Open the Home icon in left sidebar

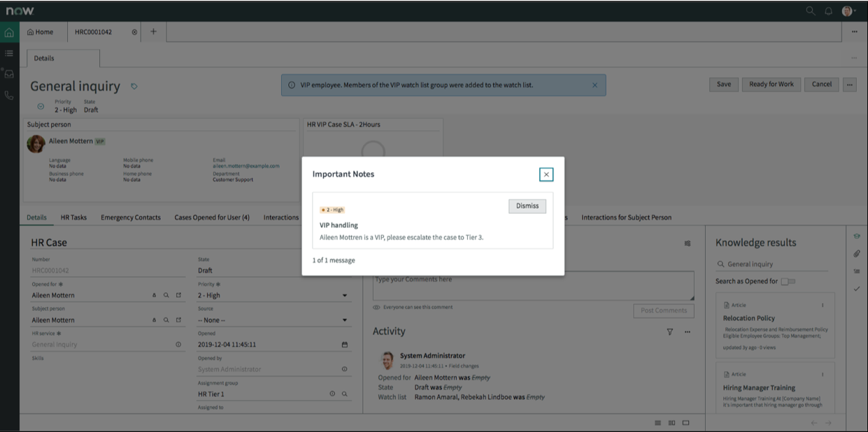[x=9, y=32]
